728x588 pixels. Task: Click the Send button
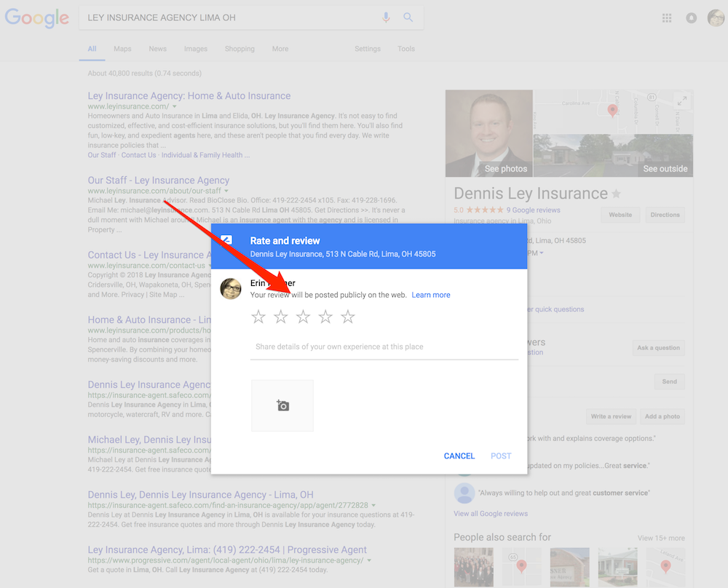(x=670, y=381)
